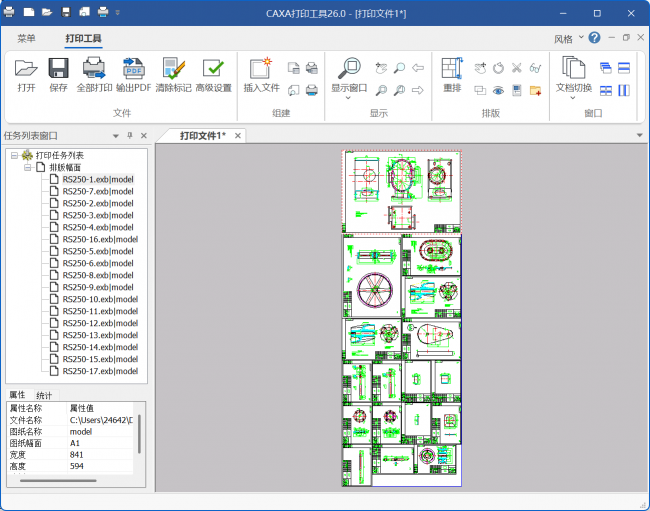Open the 菜单 menu tab

[26, 39]
